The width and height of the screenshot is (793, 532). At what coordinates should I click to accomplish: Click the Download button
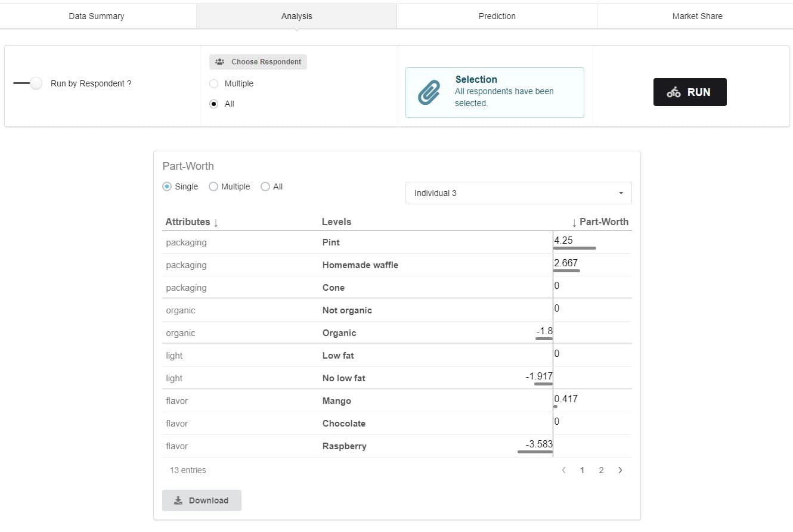202,500
